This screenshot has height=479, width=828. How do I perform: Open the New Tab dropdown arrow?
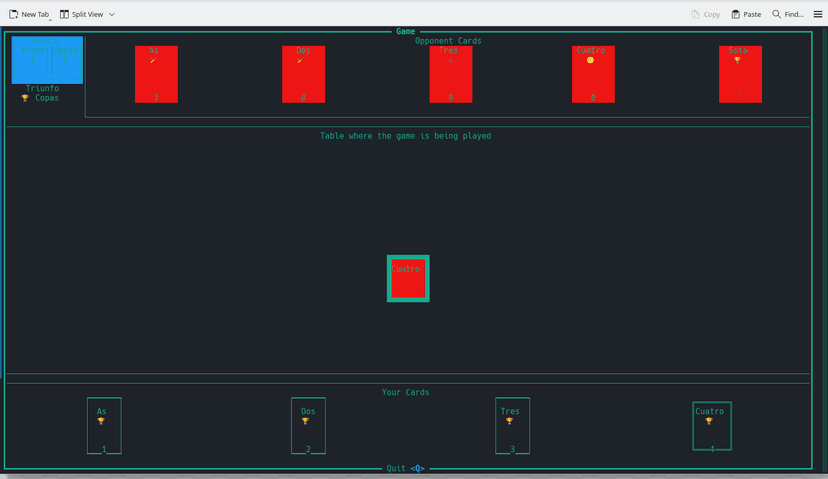50,19
